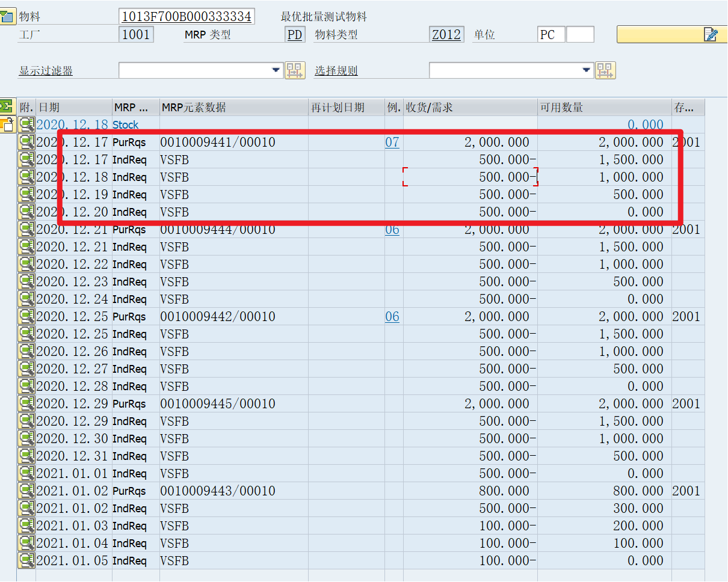728x582 pixels.
Task: Click the apply-filter grid icon beside 显示过滤器 dropdown
Action: click(x=295, y=70)
